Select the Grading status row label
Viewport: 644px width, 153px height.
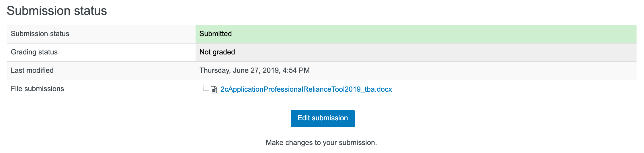click(34, 52)
